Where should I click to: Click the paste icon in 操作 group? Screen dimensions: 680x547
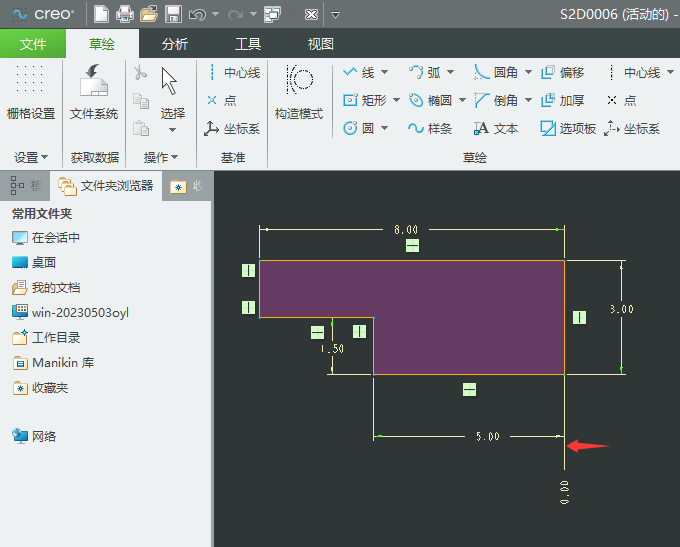tap(141, 128)
